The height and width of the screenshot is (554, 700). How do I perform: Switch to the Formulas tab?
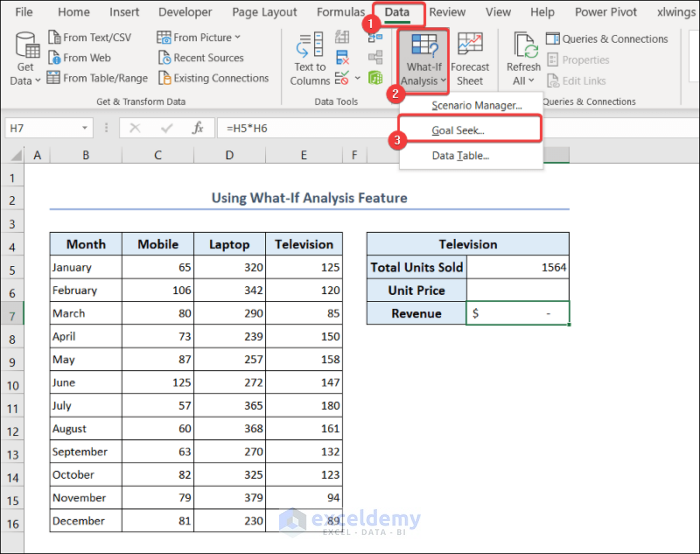click(340, 12)
